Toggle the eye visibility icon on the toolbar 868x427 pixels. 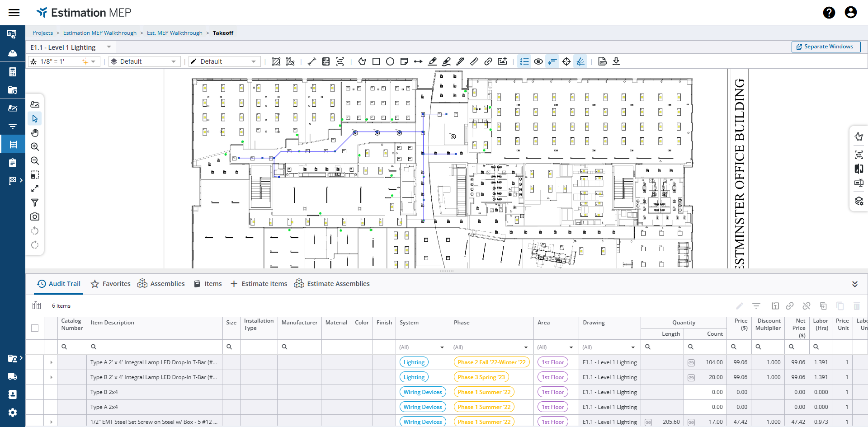point(538,61)
